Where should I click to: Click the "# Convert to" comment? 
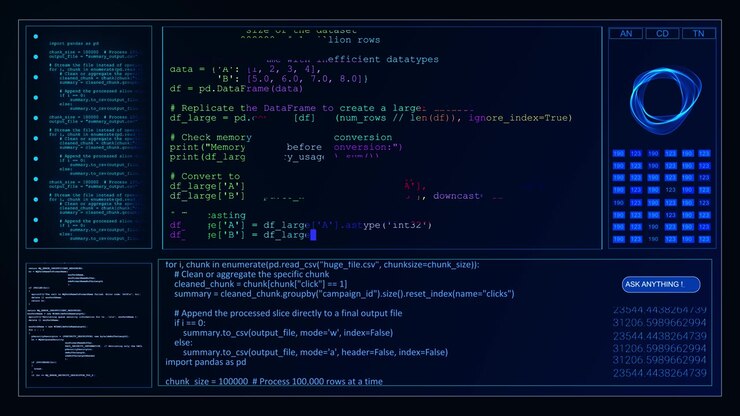205,176
